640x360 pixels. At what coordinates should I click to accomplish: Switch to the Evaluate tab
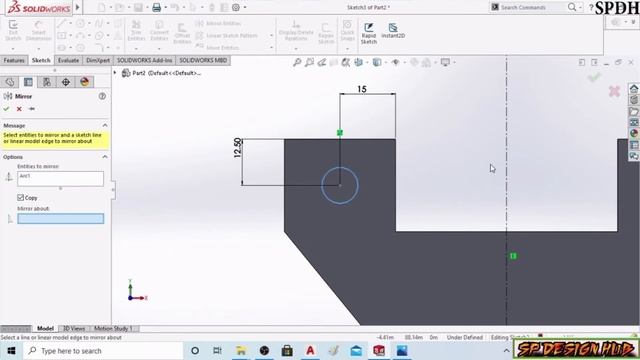pos(68,60)
